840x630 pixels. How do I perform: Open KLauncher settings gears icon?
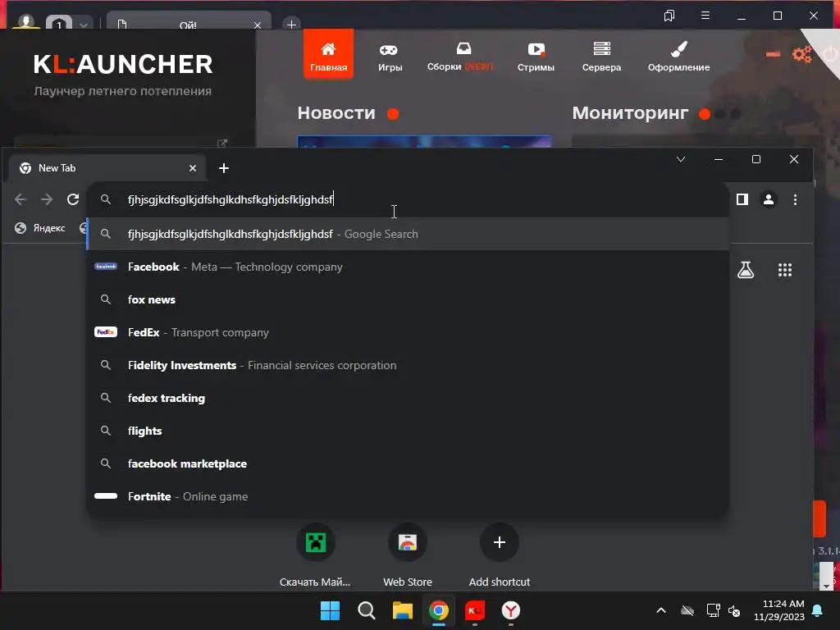coord(802,54)
